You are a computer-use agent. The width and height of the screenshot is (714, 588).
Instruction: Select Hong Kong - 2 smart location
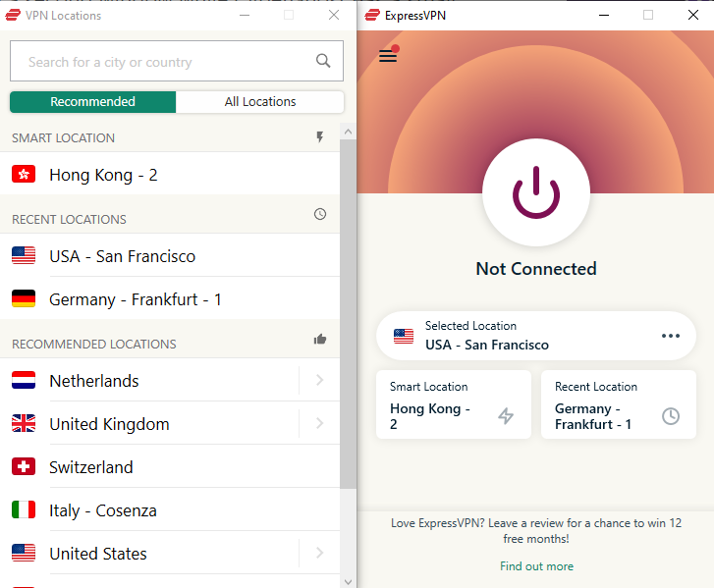(x=170, y=174)
